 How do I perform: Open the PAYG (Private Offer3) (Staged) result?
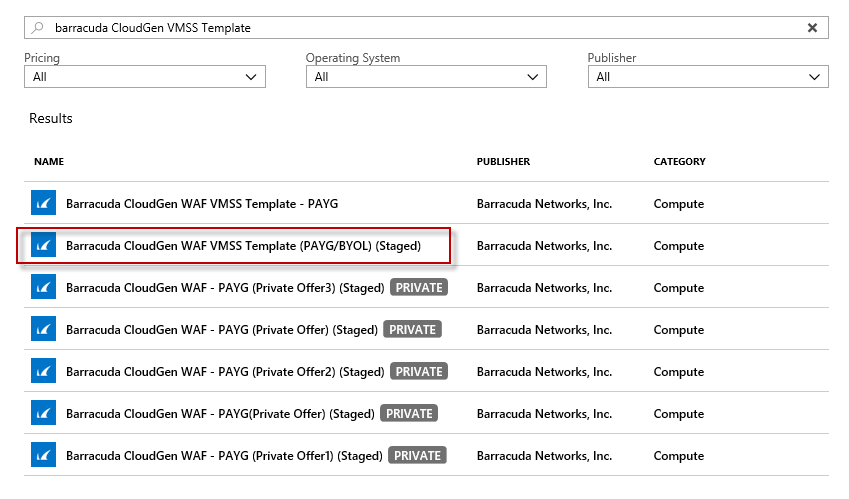225,288
